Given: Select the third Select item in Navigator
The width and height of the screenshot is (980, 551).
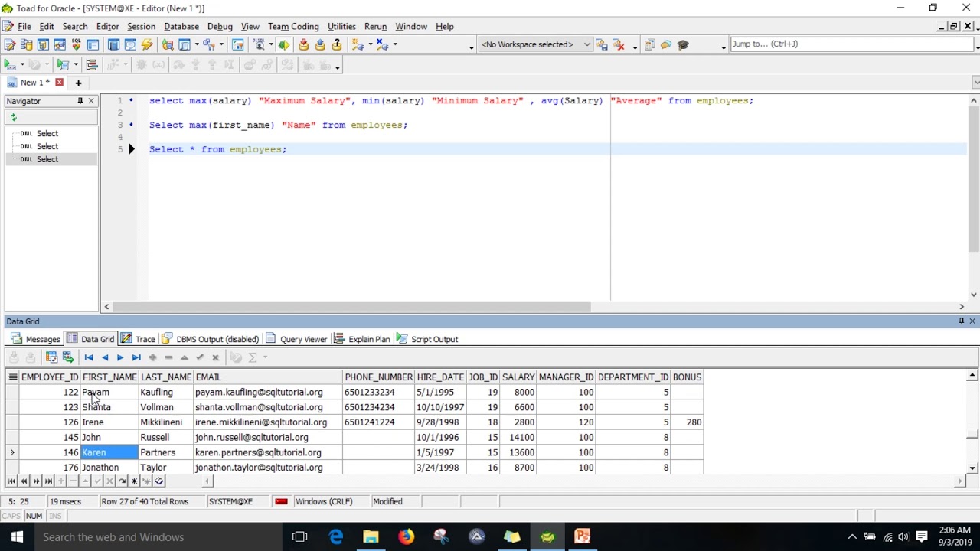Looking at the screenshot, I should coord(47,159).
